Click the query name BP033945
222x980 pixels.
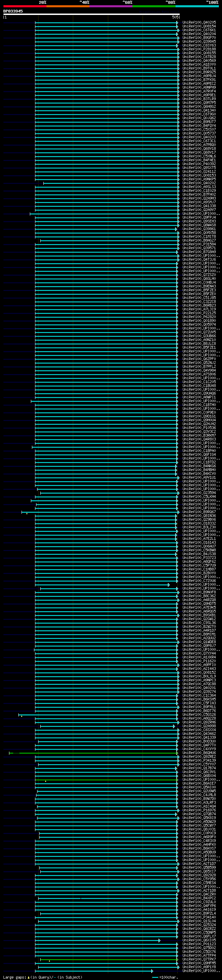13,11
